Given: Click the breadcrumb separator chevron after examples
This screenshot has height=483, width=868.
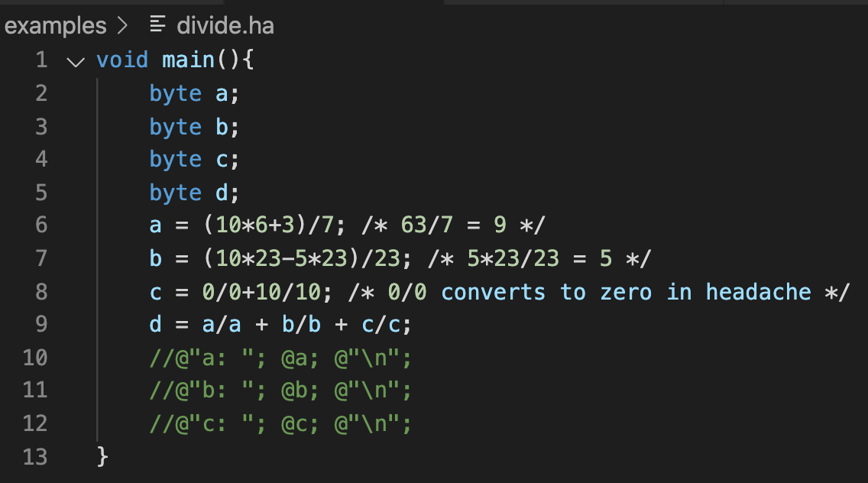Looking at the screenshot, I should click(123, 26).
